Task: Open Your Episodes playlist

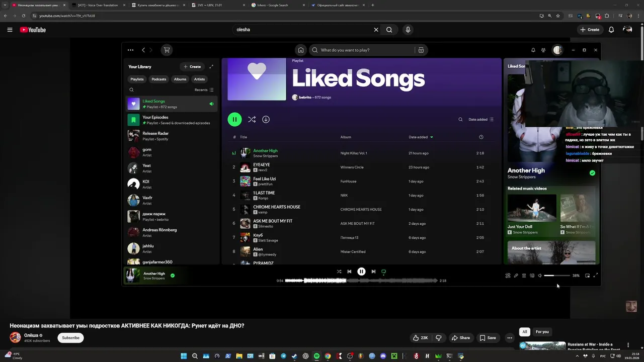Action: (x=171, y=120)
